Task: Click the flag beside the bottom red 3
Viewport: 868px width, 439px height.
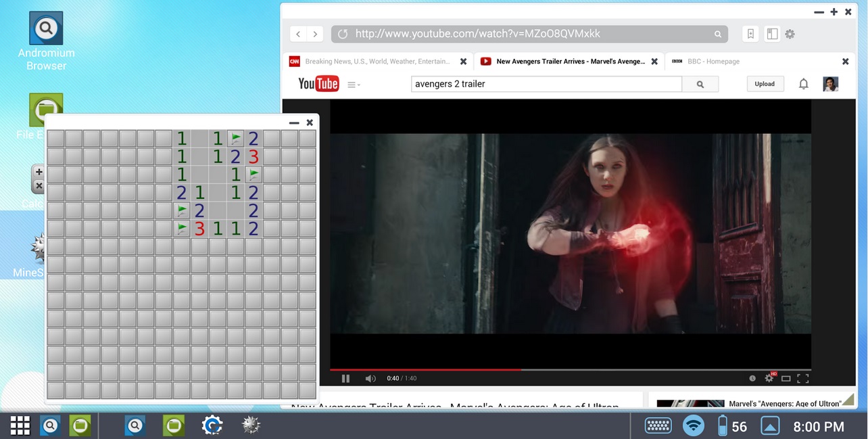Action: pyautogui.click(x=181, y=229)
